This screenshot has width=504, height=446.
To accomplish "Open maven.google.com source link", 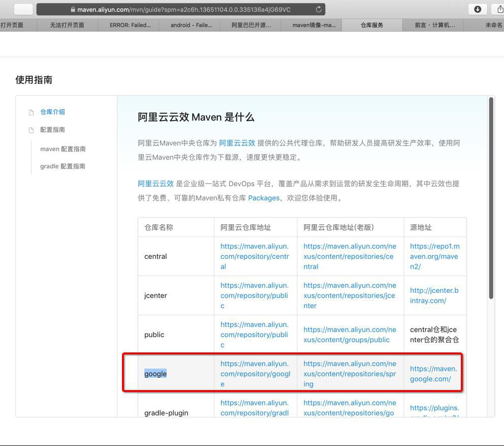I will (x=433, y=374).
